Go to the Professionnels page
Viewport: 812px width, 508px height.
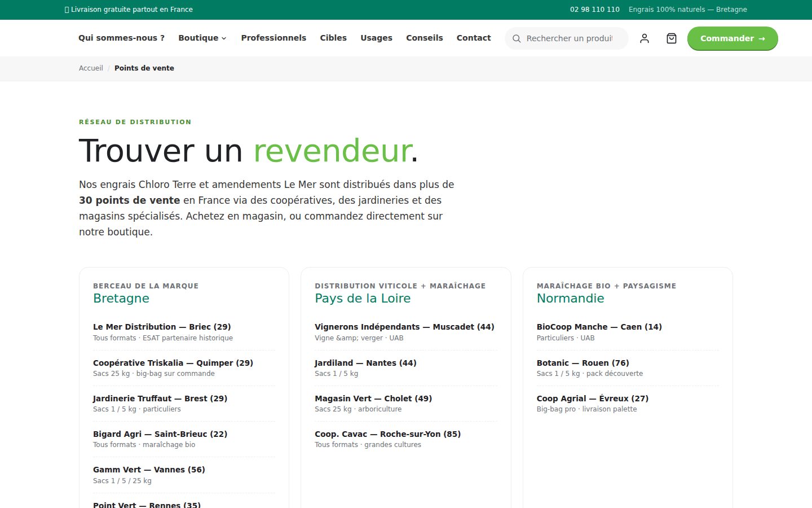273,38
